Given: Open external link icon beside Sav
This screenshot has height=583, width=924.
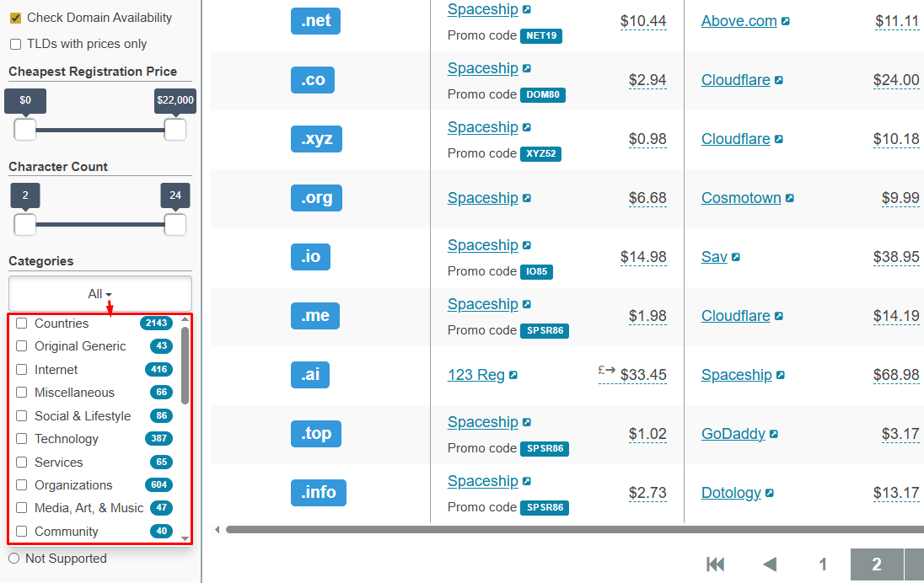Looking at the screenshot, I should pos(735,257).
